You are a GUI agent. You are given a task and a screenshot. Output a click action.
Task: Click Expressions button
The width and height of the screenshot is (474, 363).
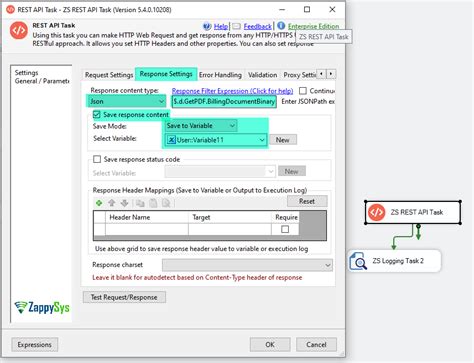tap(35, 345)
